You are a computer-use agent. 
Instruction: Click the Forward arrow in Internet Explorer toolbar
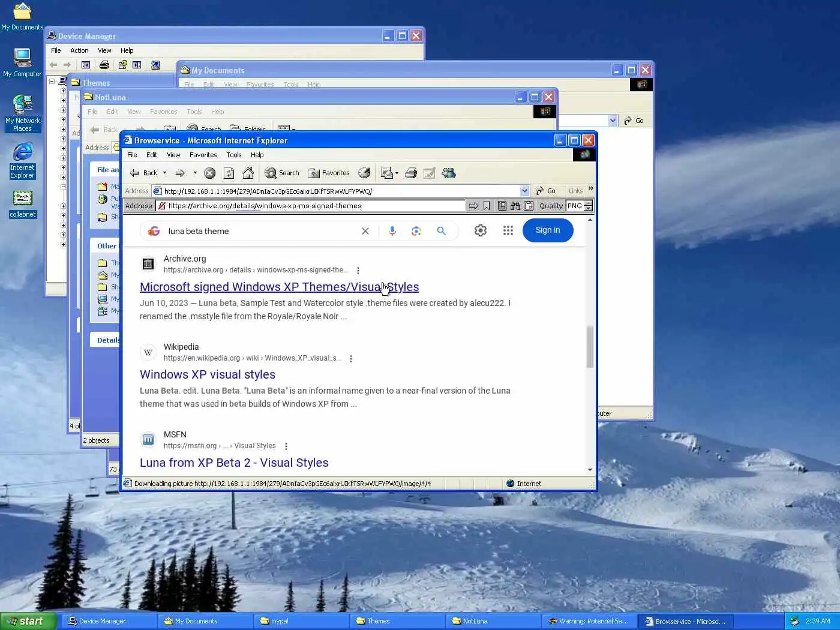point(180,173)
